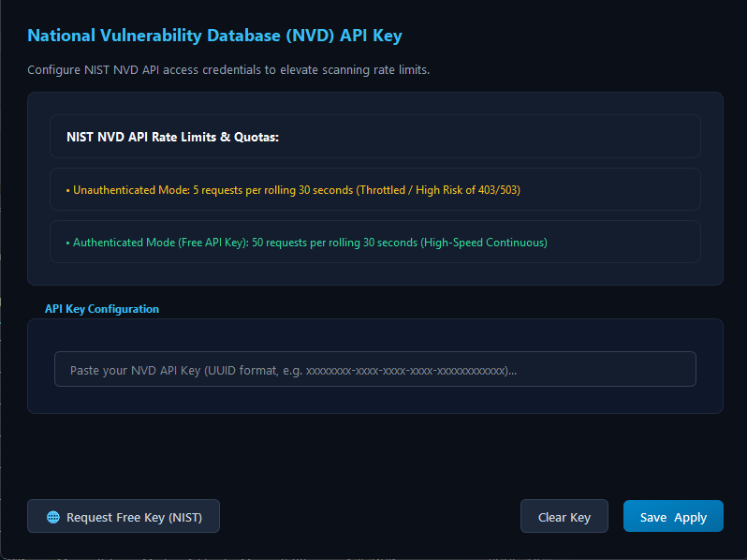Click the Configure NIST NVD API description text
Image resolution: width=747 pixels, height=560 pixels.
coord(228,70)
